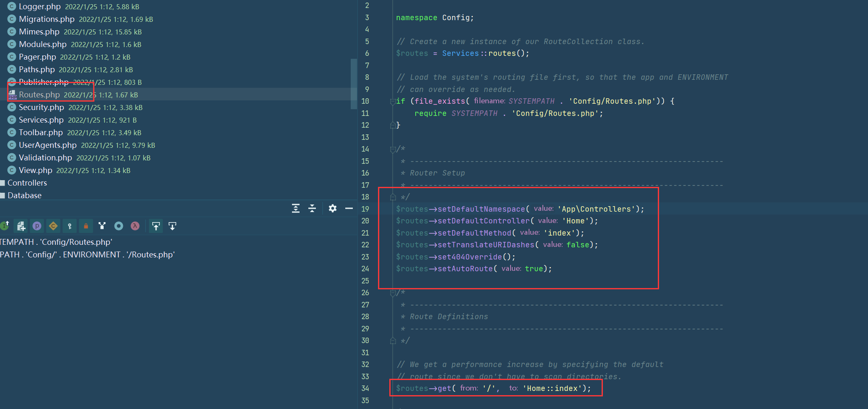Click the Toolbar.php class icon
The image size is (868, 409).
pos(12,132)
